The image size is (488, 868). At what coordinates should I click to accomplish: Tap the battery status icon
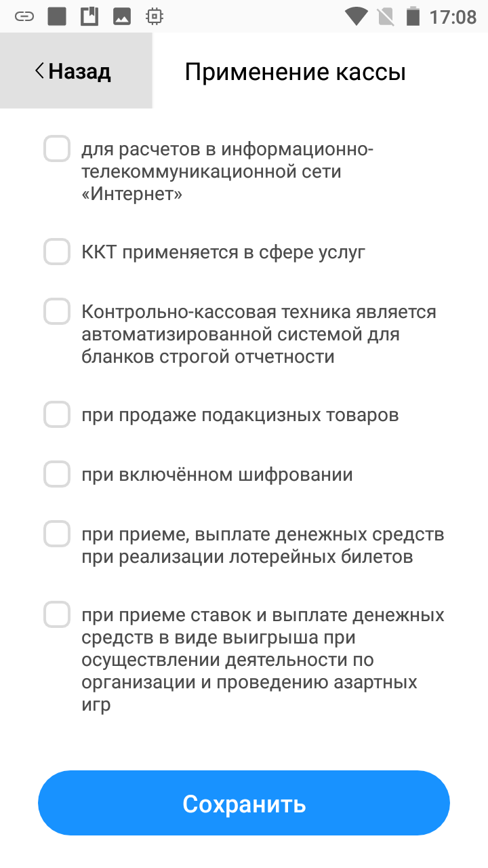[412, 16]
